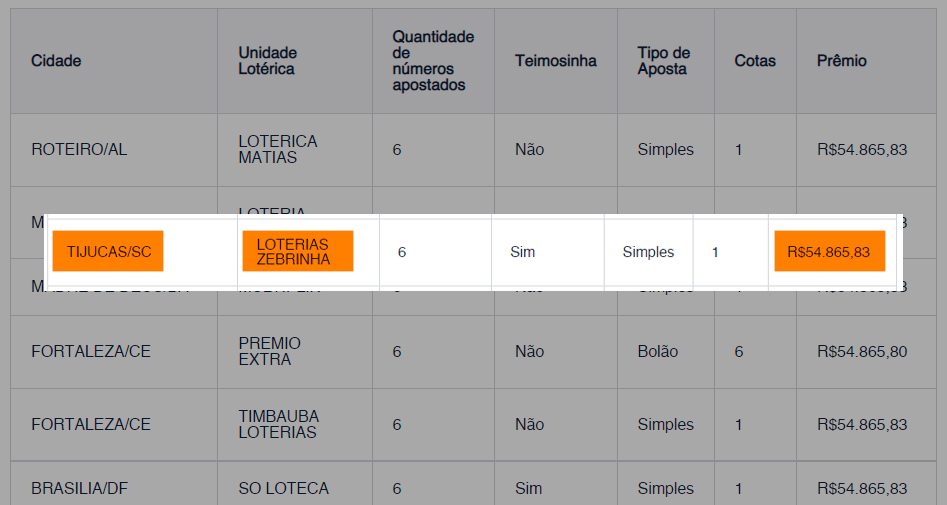Select the orange LOTERIAS ZEBRINHA cell

click(x=297, y=252)
